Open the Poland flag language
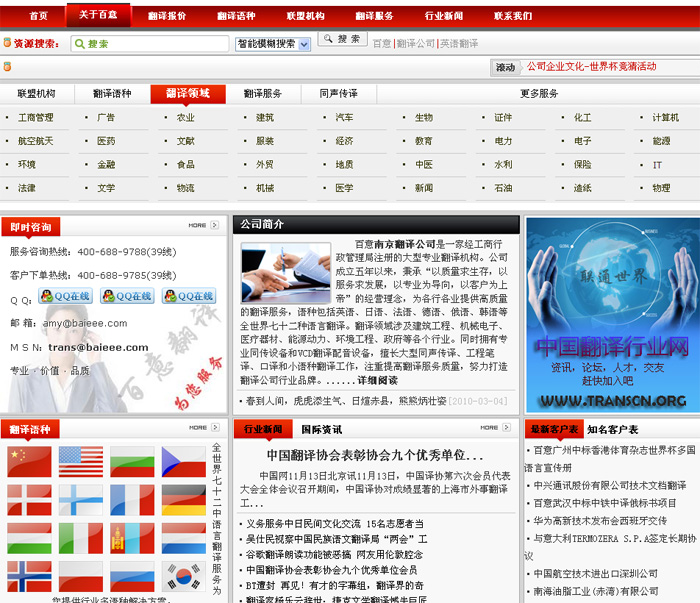The height and width of the screenshot is (603, 700). coord(81,577)
